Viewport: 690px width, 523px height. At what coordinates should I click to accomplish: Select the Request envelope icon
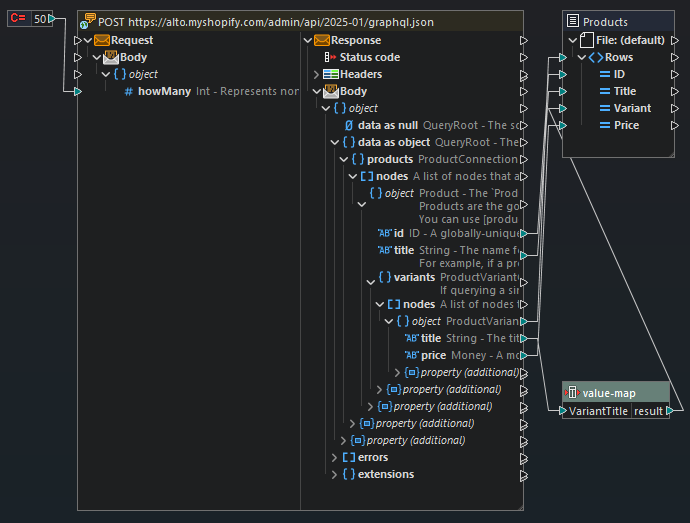point(101,40)
